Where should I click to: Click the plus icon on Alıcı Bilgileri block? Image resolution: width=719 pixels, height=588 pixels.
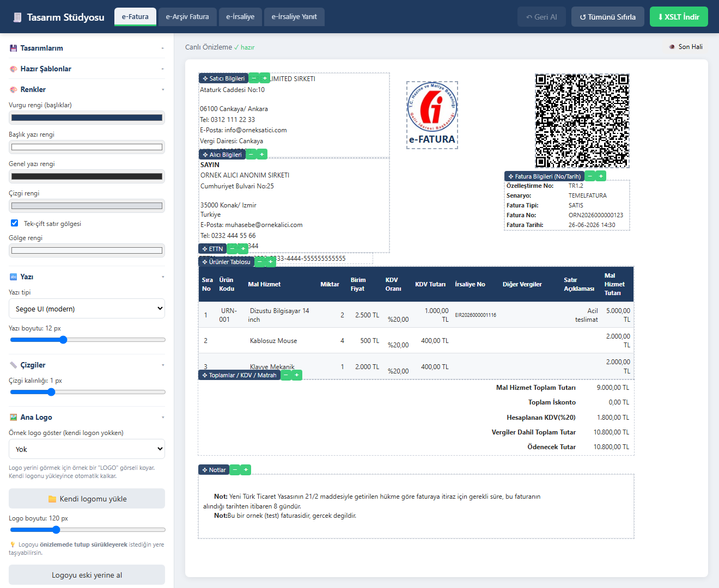click(262, 155)
